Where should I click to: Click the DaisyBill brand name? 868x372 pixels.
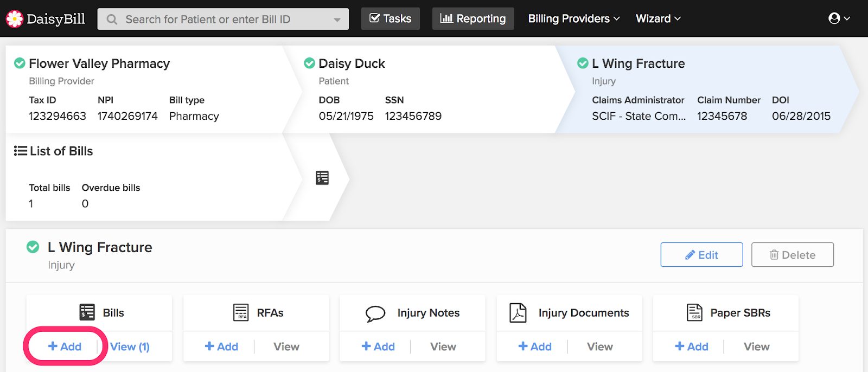pos(56,19)
